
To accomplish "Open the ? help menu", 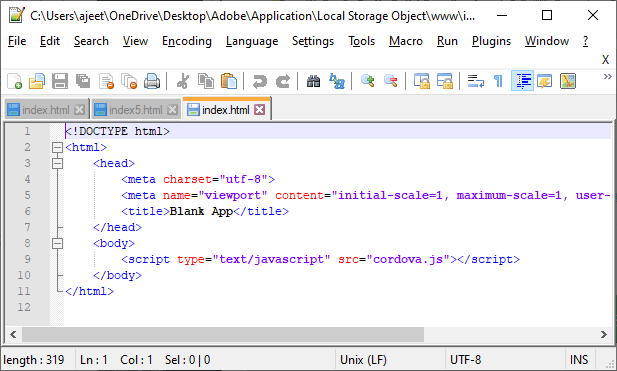I will [586, 41].
